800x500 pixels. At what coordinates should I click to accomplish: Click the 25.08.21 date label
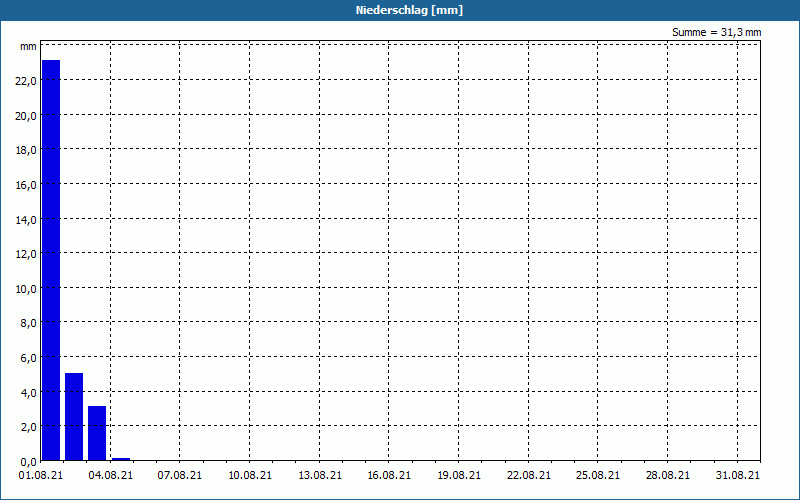click(598, 475)
